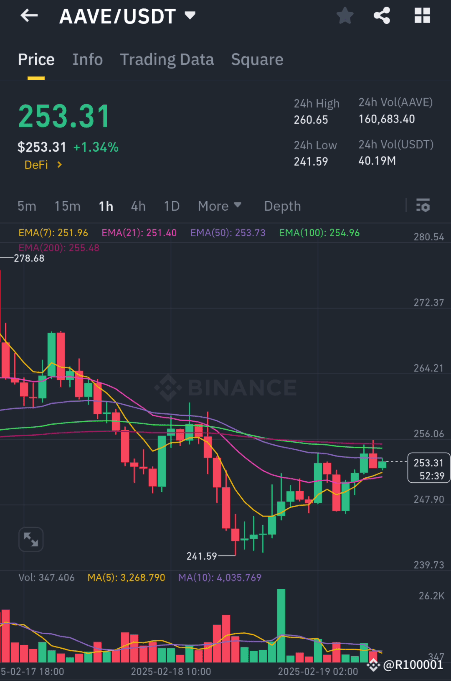This screenshot has height=681, width=451.
Task: Select the 1D timeframe
Action: click(x=172, y=206)
